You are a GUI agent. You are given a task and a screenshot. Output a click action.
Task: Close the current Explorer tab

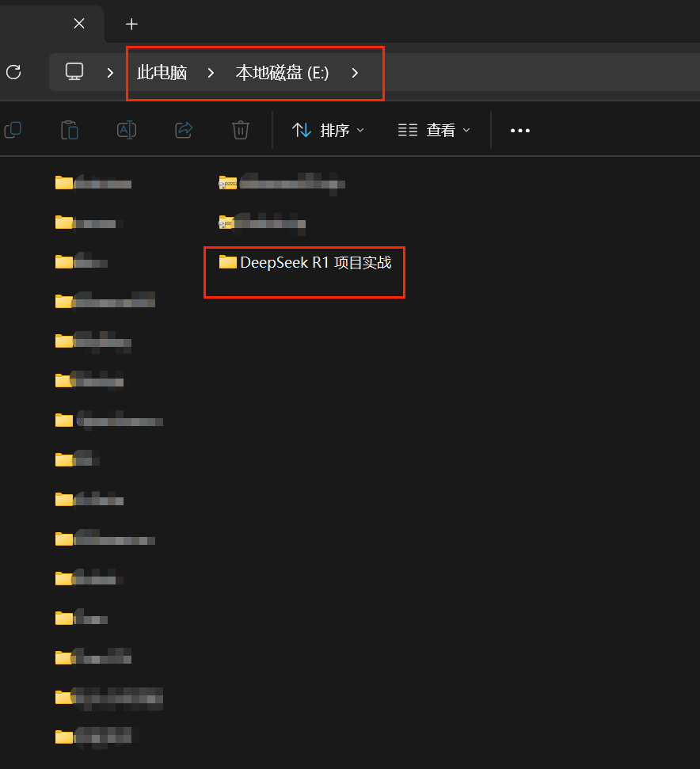tap(79, 23)
